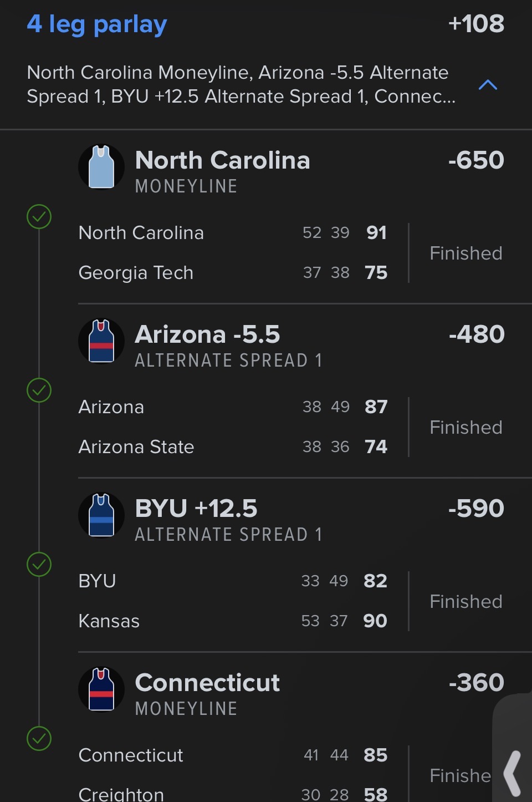The width and height of the screenshot is (532, 802).
Task: Click the green checkmark beside North Carolina leg
Action: click(x=39, y=216)
